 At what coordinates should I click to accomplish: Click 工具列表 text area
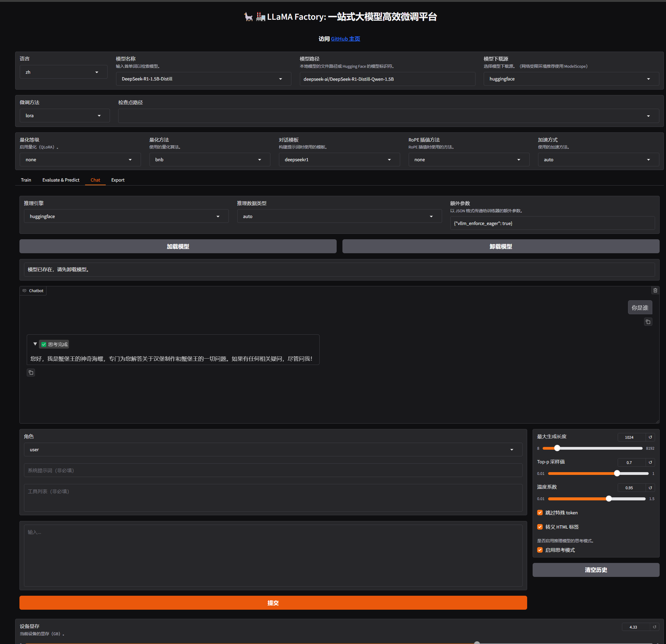tap(273, 497)
